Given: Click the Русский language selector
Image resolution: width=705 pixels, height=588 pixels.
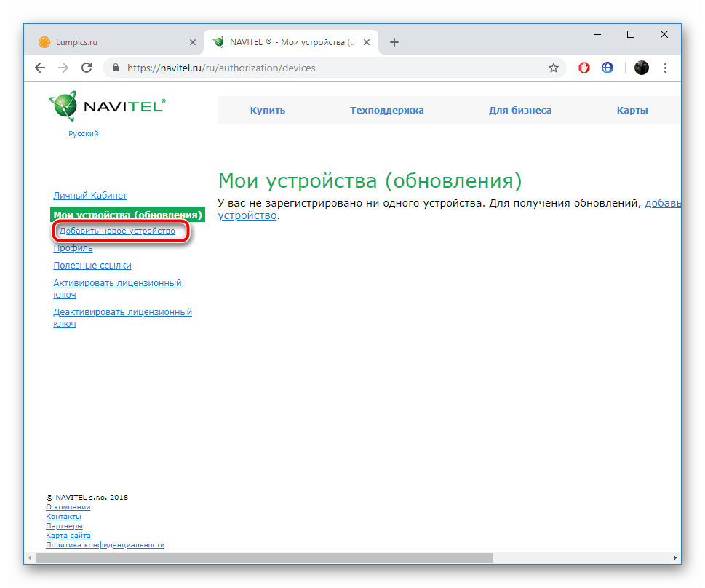Looking at the screenshot, I should click(83, 134).
